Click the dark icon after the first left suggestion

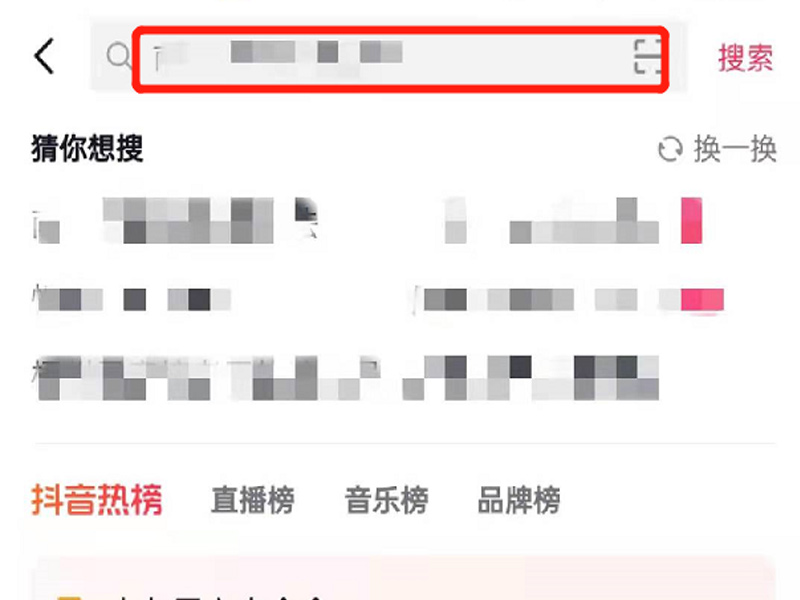(306, 217)
